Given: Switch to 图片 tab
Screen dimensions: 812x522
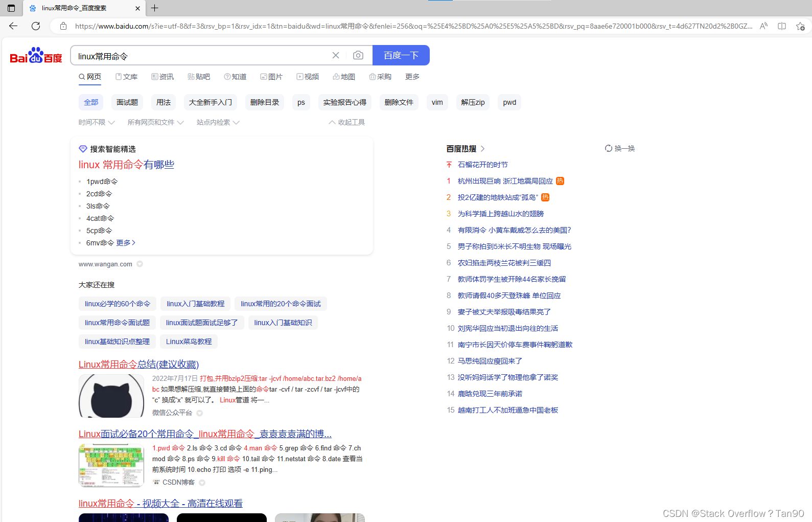Looking at the screenshot, I should 271,77.
